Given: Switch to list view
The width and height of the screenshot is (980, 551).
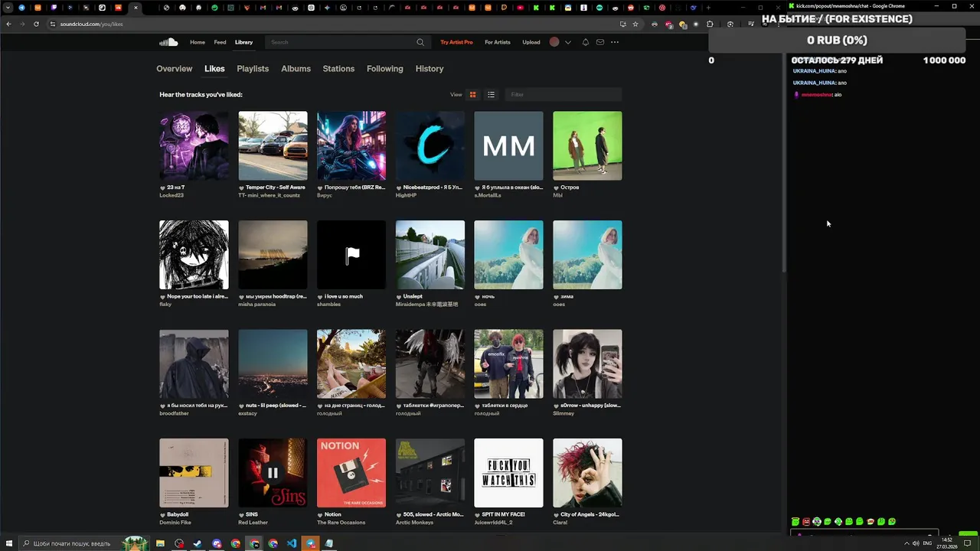Looking at the screenshot, I should tap(492, 95).
